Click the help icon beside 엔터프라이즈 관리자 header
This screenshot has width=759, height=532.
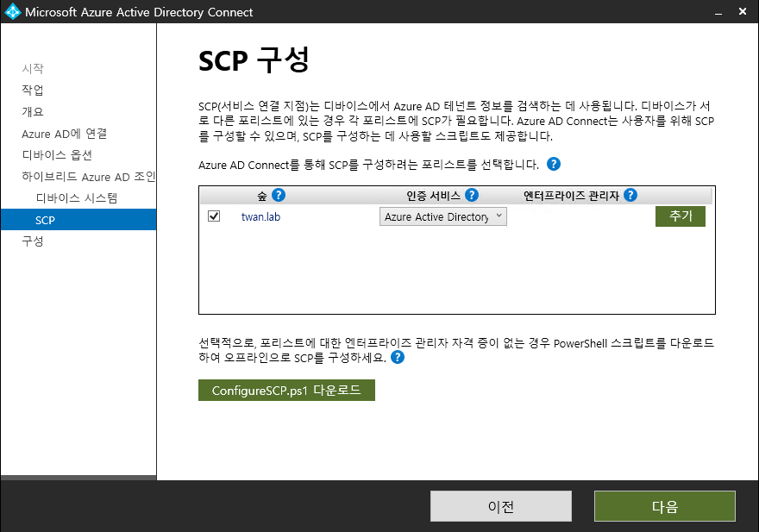point(630,195)
